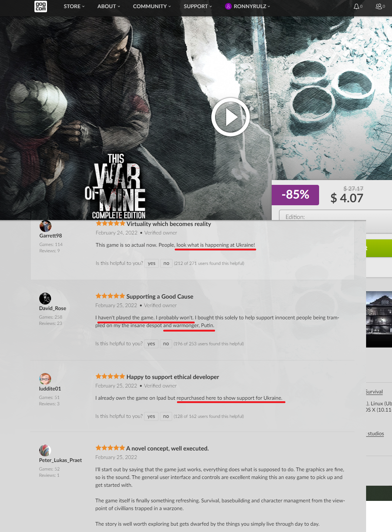Click the GOG.com logo icon
Image resolution: width=392 pixels, height=532 pixels.
[x=41, y=6]
